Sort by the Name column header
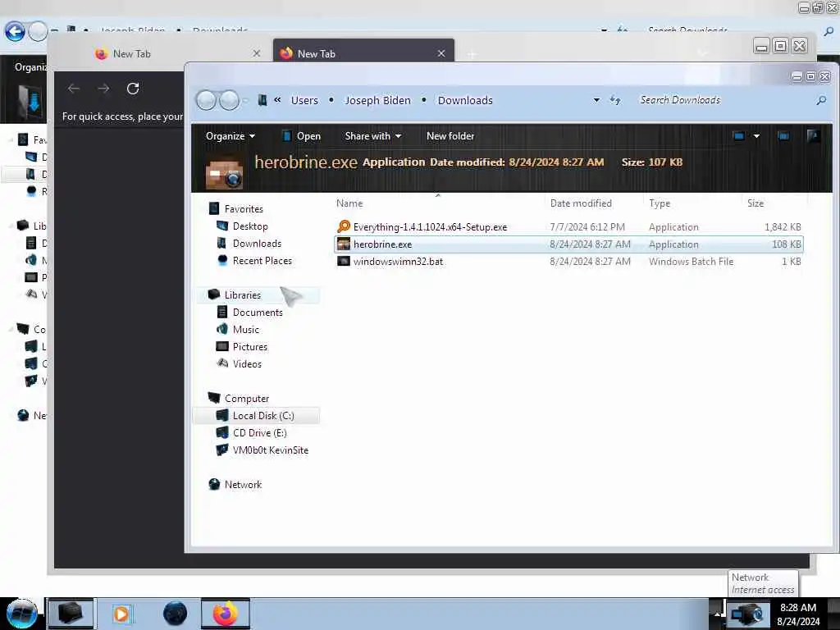 click(x=440, y=203)
